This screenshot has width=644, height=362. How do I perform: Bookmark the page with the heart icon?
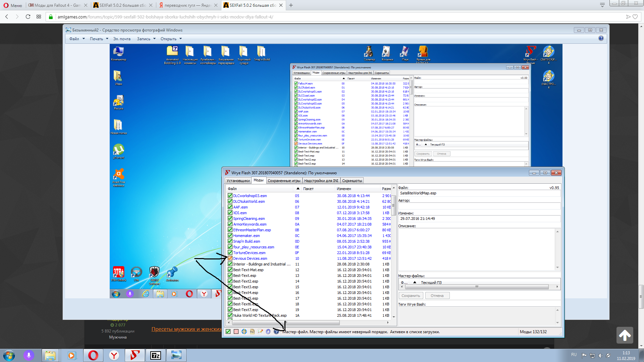635,17
